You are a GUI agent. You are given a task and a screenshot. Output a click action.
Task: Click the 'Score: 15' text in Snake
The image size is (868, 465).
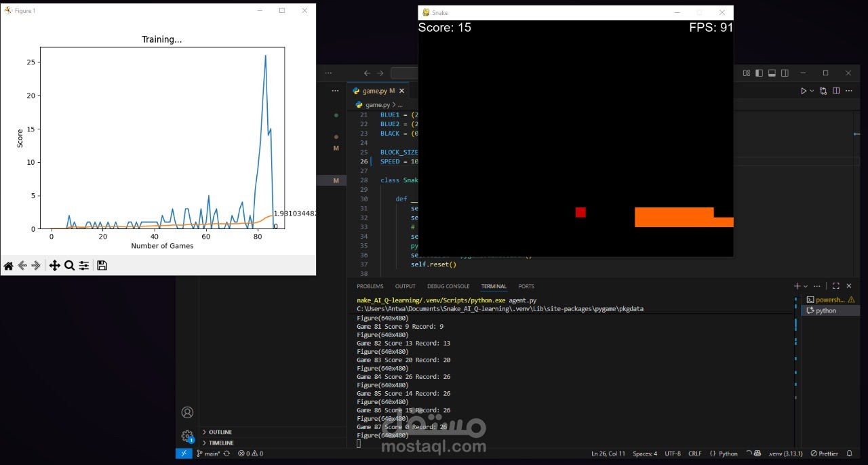coord(445,28)
